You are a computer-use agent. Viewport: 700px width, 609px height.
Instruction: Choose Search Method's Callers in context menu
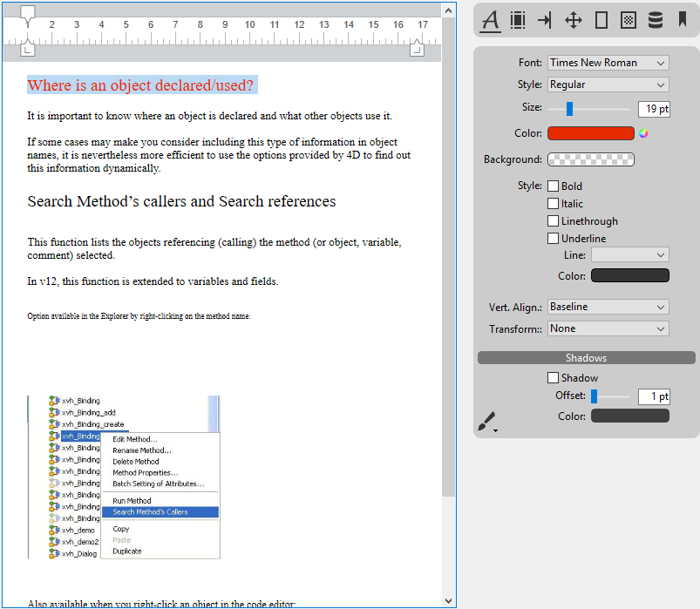[x=150, y=512]
